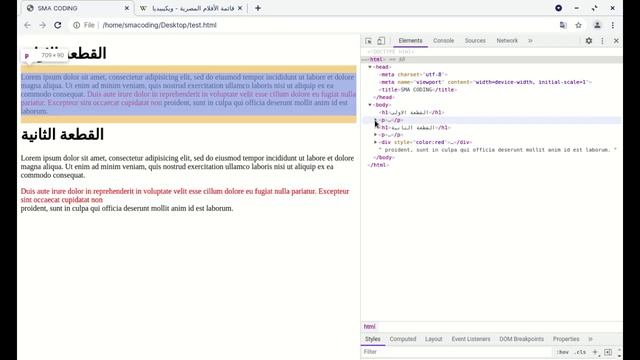
Task: Open a new browser tab
Action: (x=258, y=8)
